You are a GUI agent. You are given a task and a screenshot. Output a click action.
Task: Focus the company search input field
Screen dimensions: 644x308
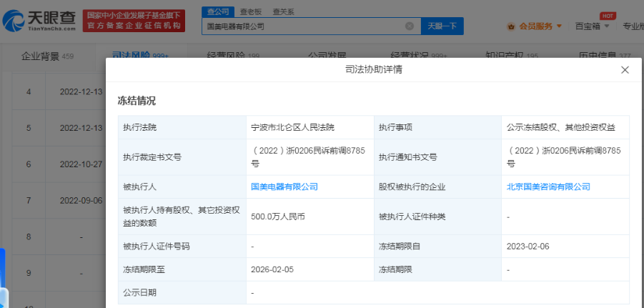click(312, 26)
